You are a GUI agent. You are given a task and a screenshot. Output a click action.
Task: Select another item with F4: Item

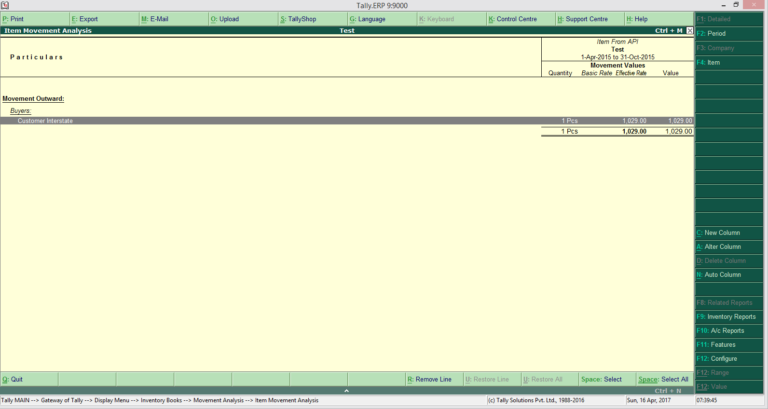tap(729, 63)
